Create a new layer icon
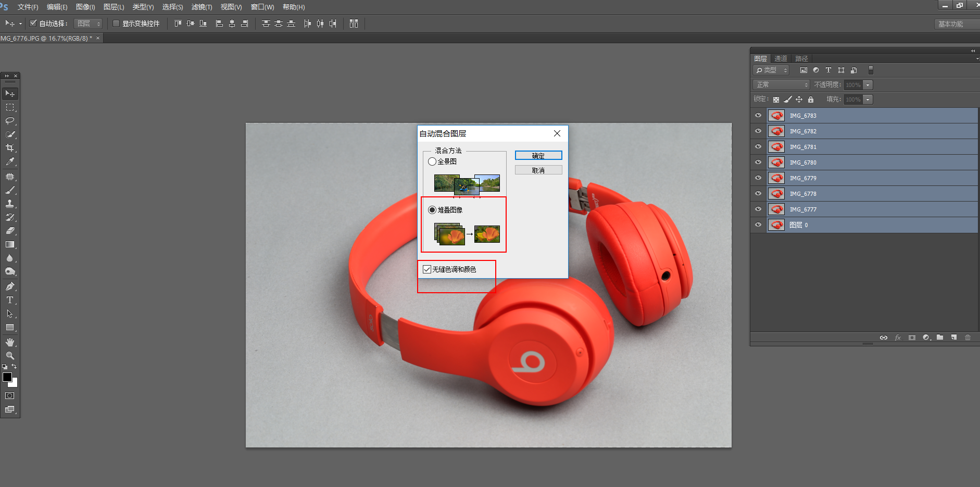The image size is (980, 487). (954, 338)
